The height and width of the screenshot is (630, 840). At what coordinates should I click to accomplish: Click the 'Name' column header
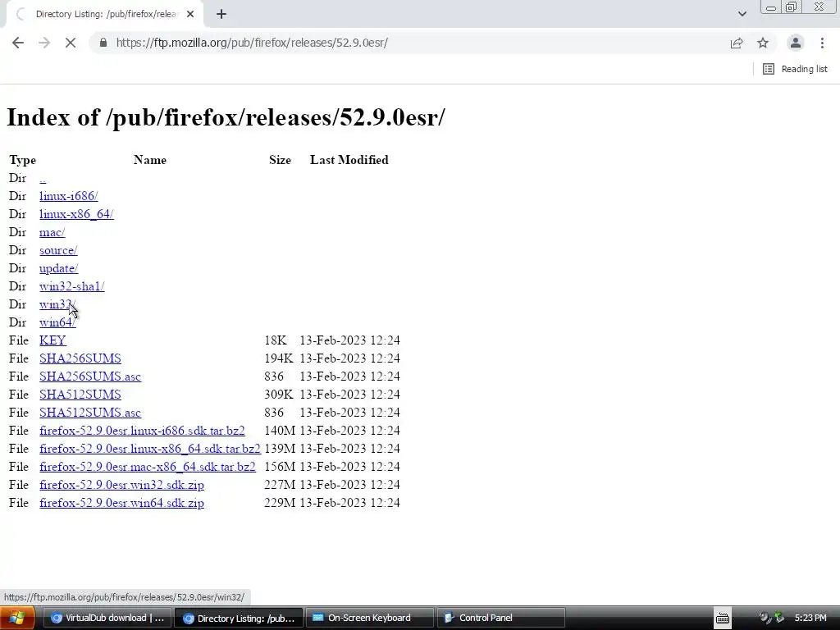tap(150, 160)
